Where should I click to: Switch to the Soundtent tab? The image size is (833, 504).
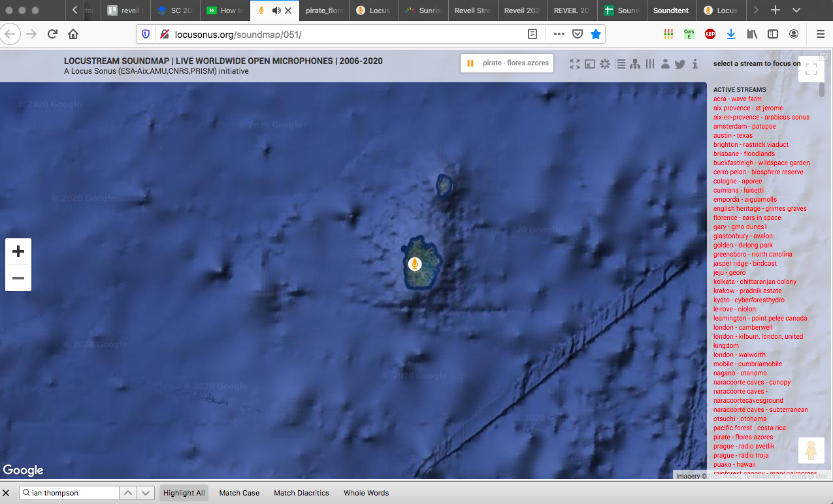670,10
